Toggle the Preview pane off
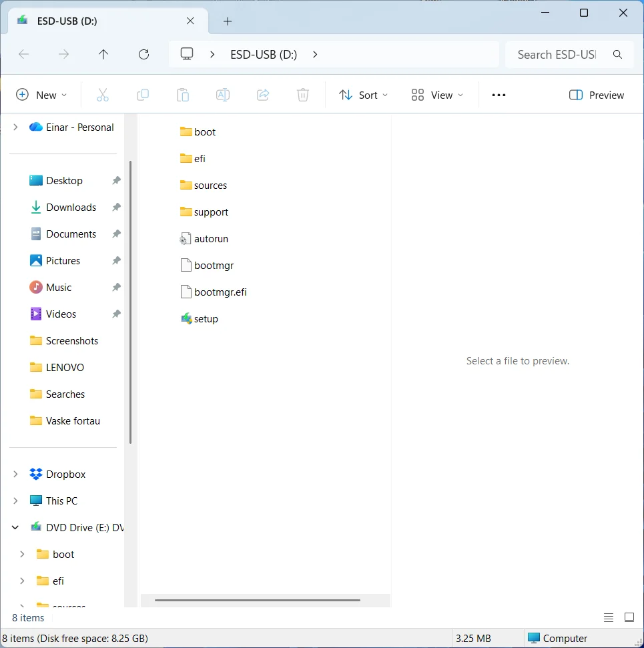 (596, 95)
